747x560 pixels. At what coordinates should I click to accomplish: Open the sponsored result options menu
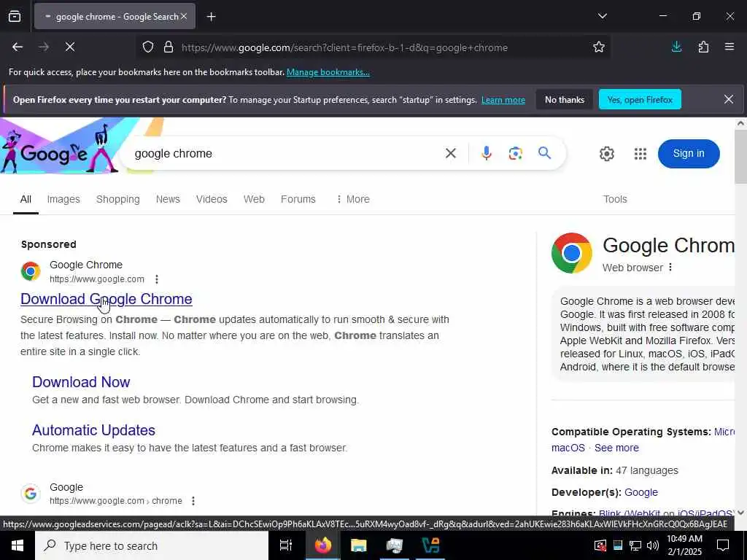(157, 279)
